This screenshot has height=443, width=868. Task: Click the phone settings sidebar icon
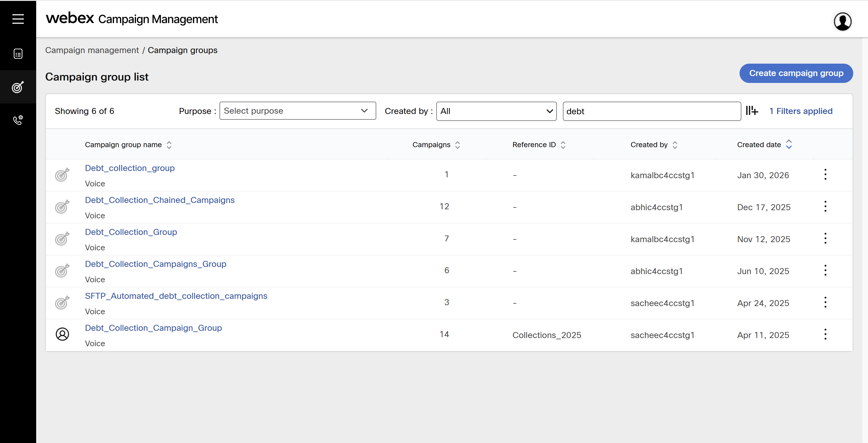pos(18,120)
